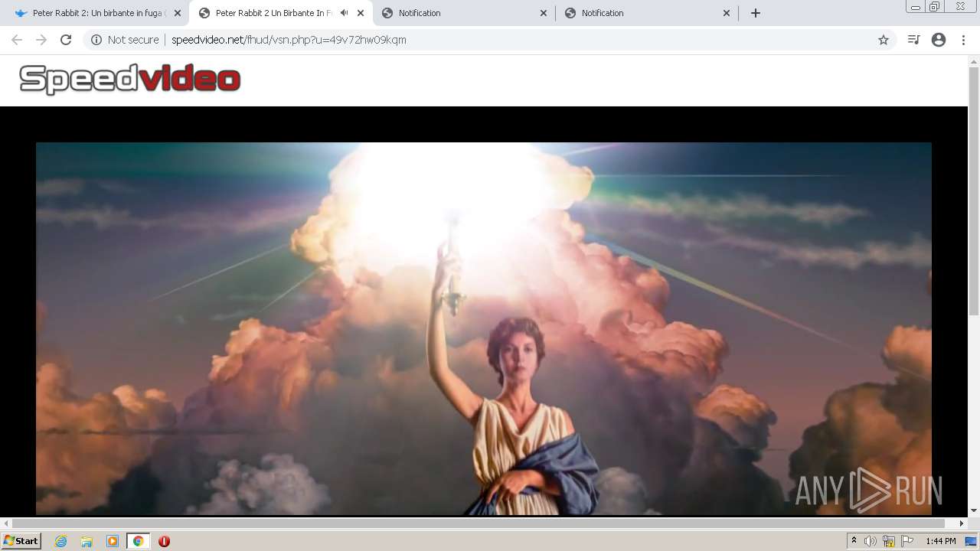
Task: Launch Internet Explorer from the taskbar
Action: click(61, 541)
